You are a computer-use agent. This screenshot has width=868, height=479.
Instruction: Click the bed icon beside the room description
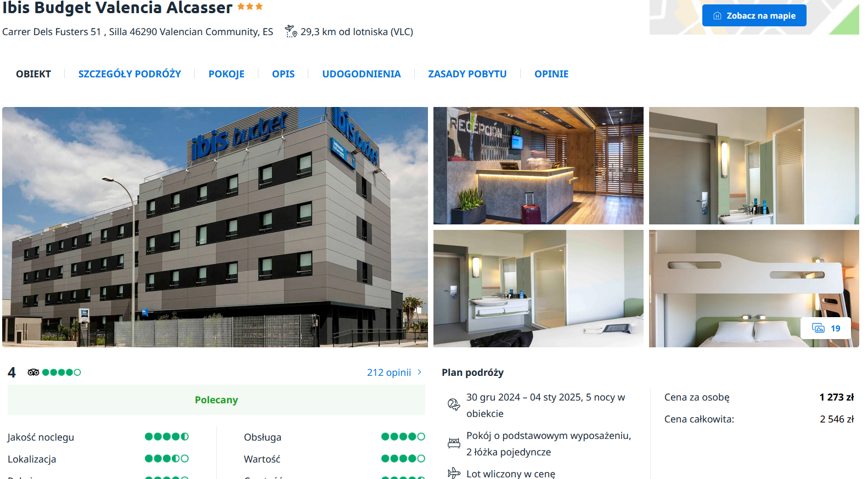[454, 443]
